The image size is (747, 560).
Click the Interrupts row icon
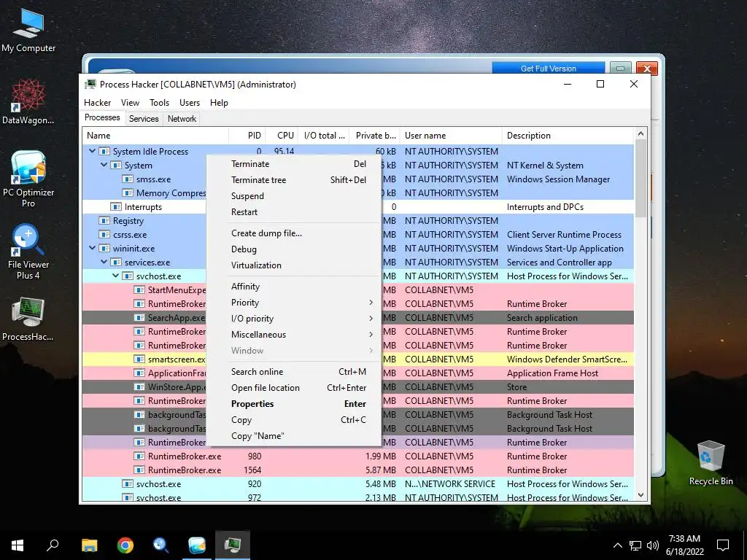(116, 207)
